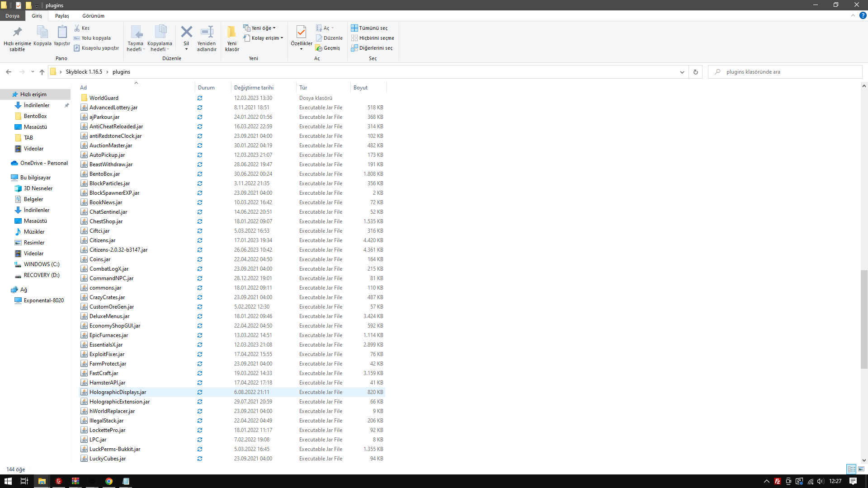Click the plugins search box
This screenshot has width=868, height=488.
(785, 72)
